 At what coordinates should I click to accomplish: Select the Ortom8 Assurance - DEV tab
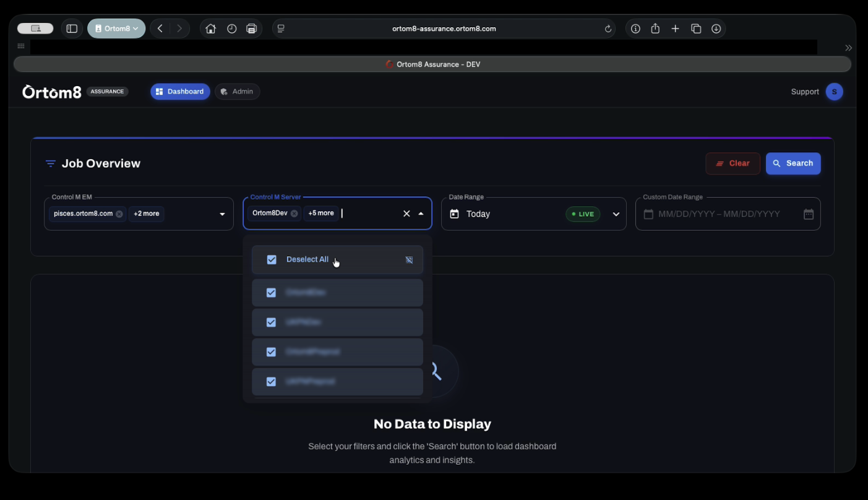point(432,64)
